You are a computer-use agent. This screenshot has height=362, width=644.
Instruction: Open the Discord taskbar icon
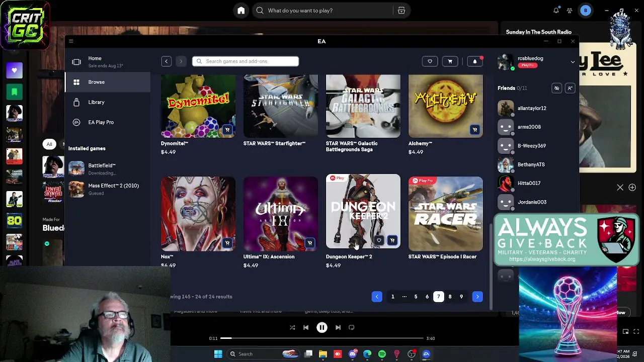[353, 354]
